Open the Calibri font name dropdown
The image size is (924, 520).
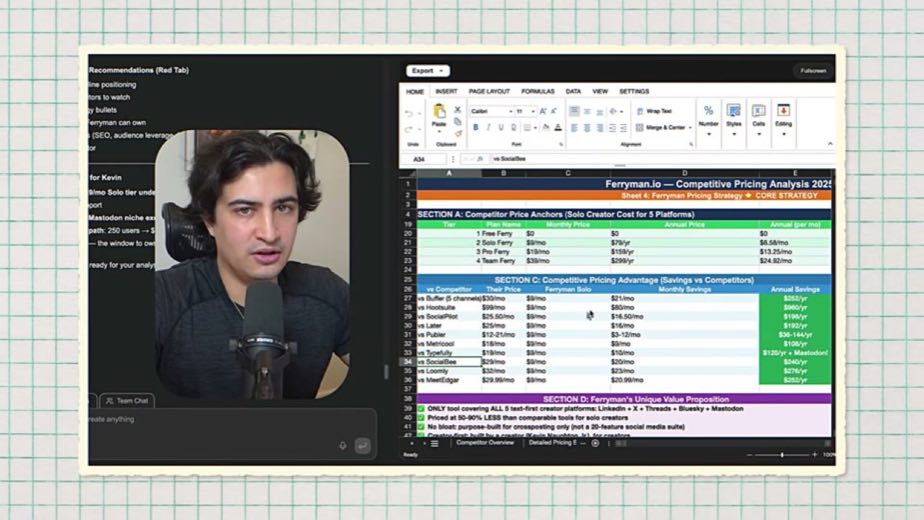pyautogui.click(x=491, y=111)
